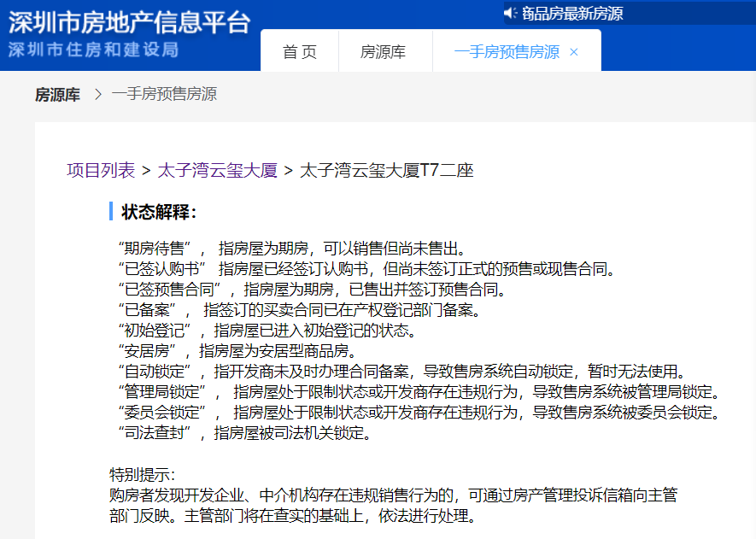Click the 状态解释 heading
The image size is (756, 539).
[159, 212]
